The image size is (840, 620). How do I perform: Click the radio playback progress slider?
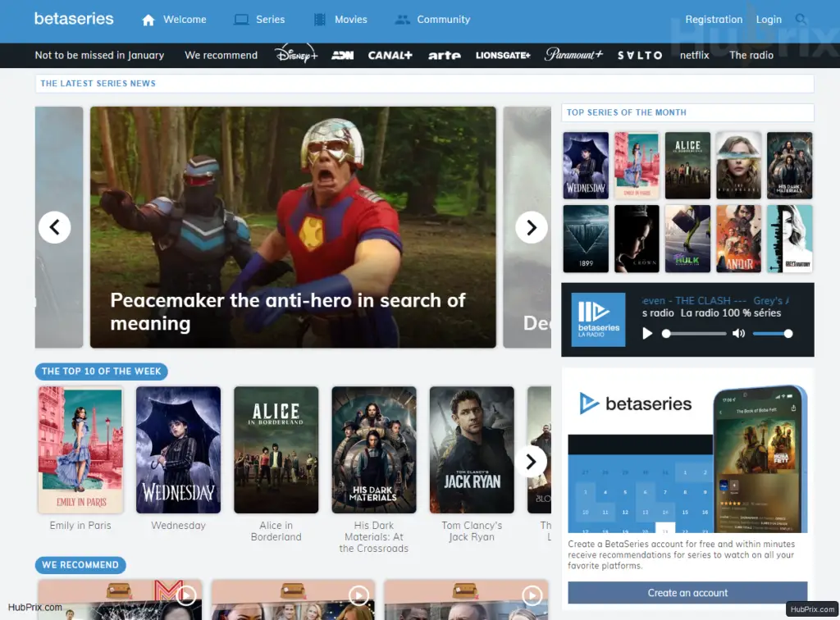tap(695, 334)
